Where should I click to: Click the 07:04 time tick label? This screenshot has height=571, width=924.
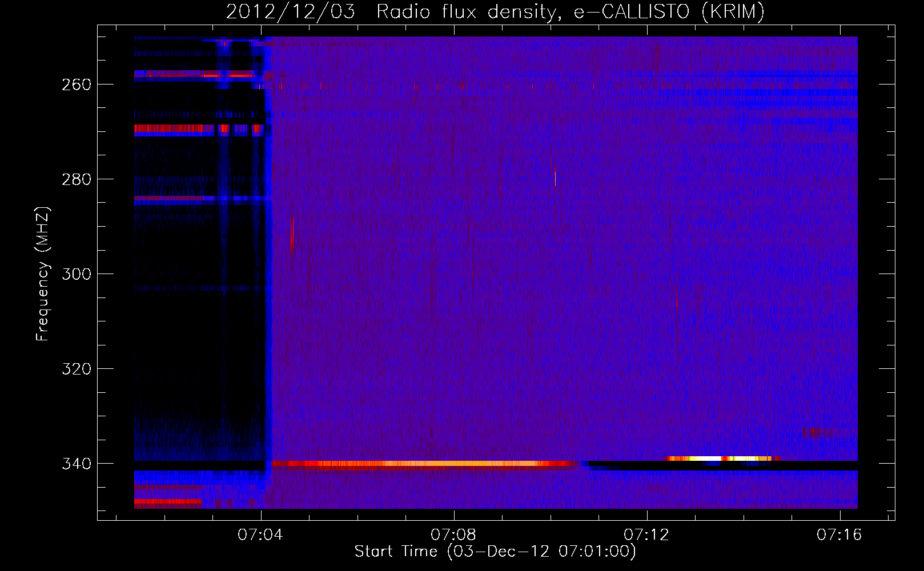pyautogui.click(x=260, y=535)
